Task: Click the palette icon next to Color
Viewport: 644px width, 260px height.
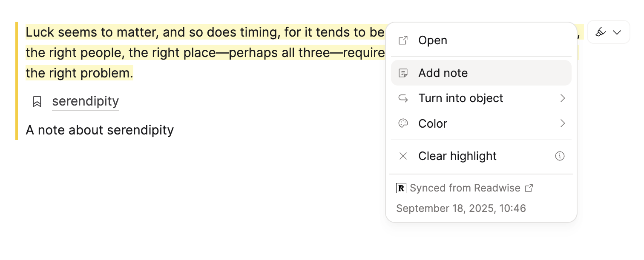Action: click(403, 123)
